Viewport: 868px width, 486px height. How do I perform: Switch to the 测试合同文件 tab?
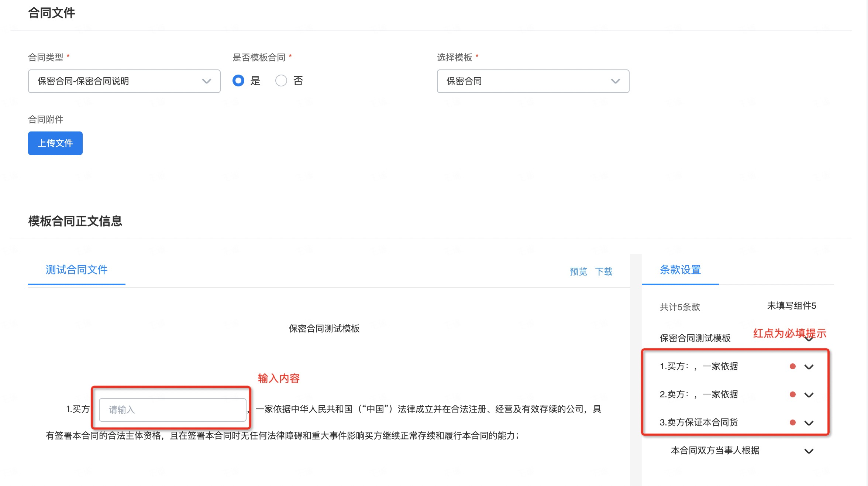pos(76,270)
